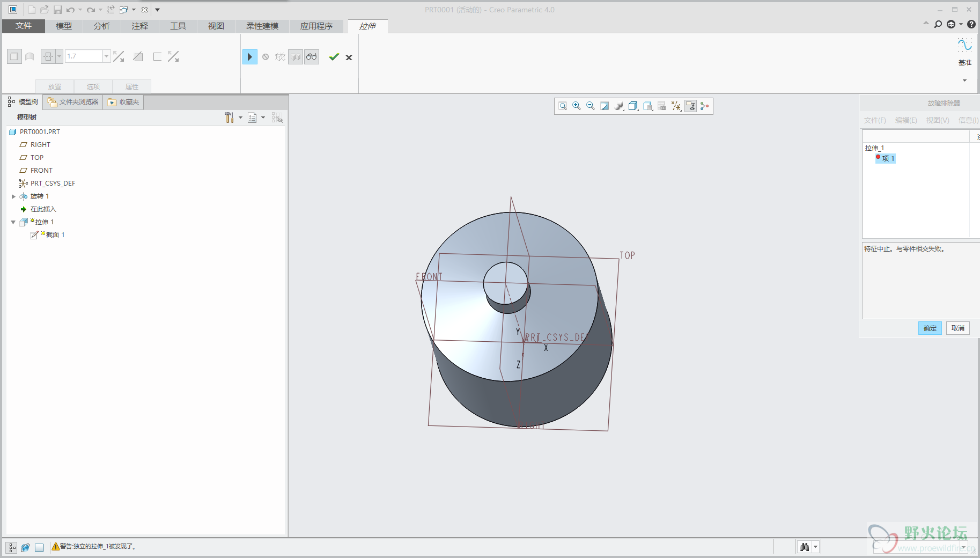Viewport: 980px width, 558px height.
Task: Switch to the 模型 ribbon tab
Action: click(x=64, y=26)
